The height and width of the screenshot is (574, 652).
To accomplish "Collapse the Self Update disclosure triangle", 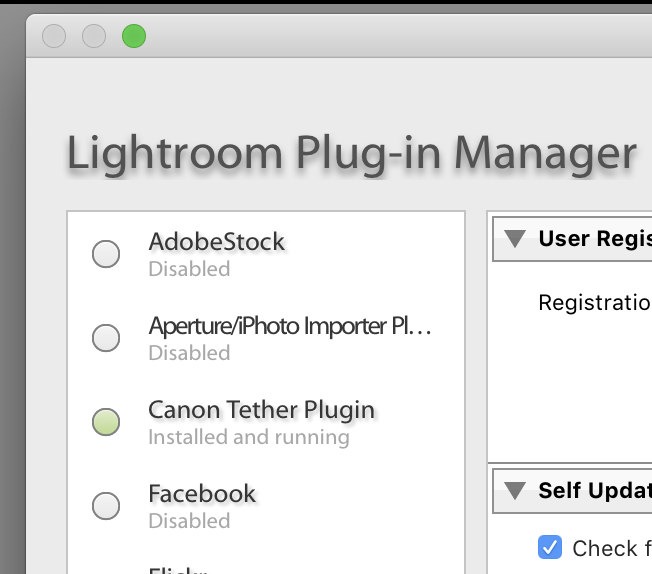I will 515,491.
